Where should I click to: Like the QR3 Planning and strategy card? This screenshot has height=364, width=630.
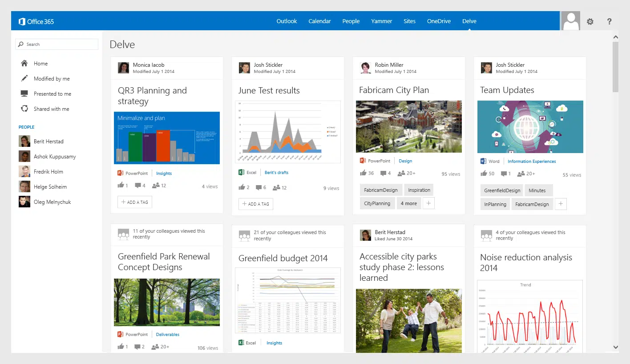tap(121, 186)
